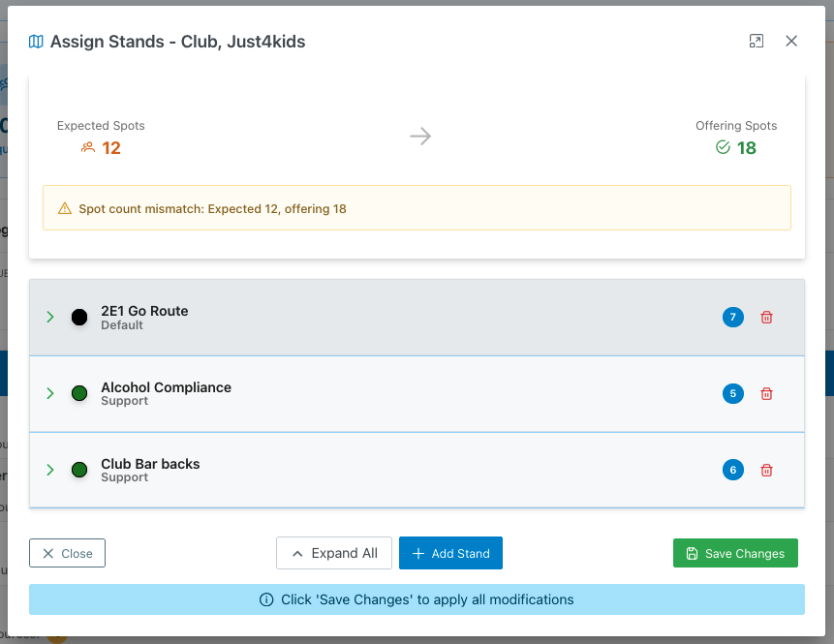
Task: Click the blue 5 spots badge
Action: click(732, 394)
